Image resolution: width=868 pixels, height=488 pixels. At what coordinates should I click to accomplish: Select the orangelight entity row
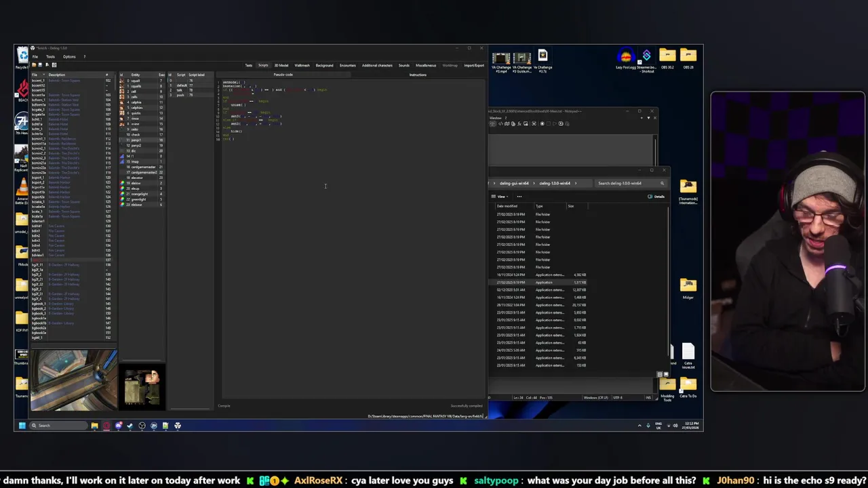[142, 194]
